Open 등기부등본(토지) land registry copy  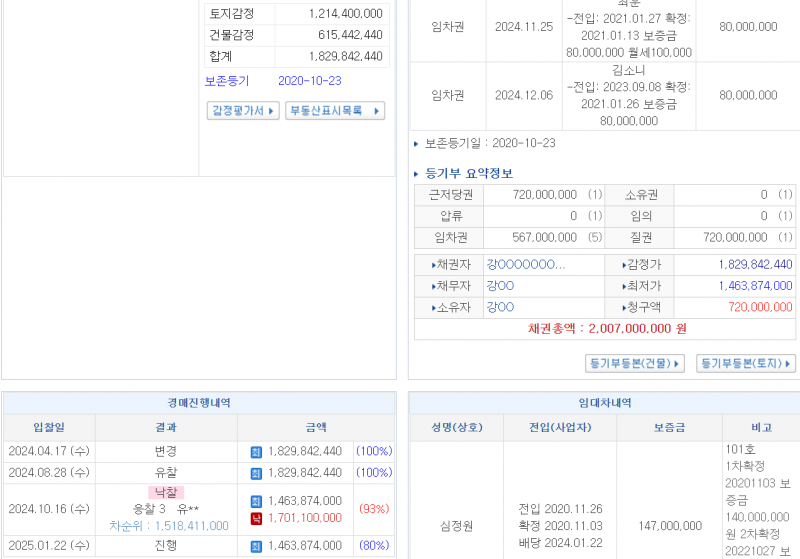click(x=745, y=363)
